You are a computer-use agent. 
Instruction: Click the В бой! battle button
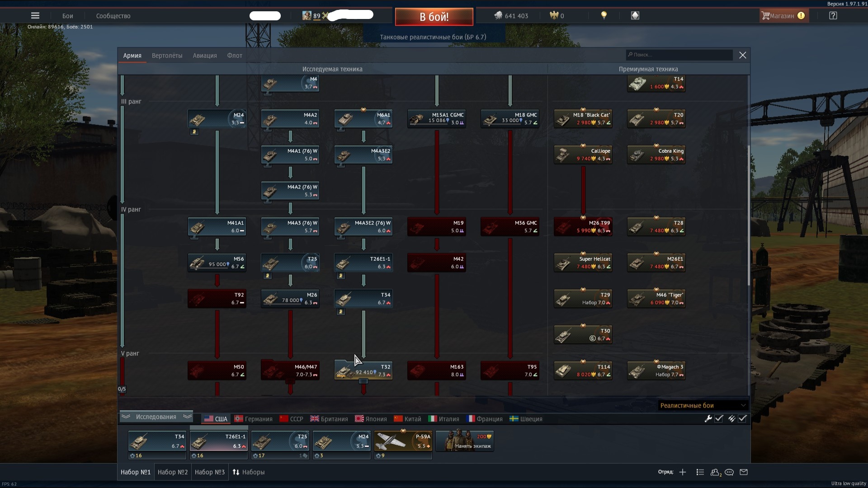click(434, 17)
